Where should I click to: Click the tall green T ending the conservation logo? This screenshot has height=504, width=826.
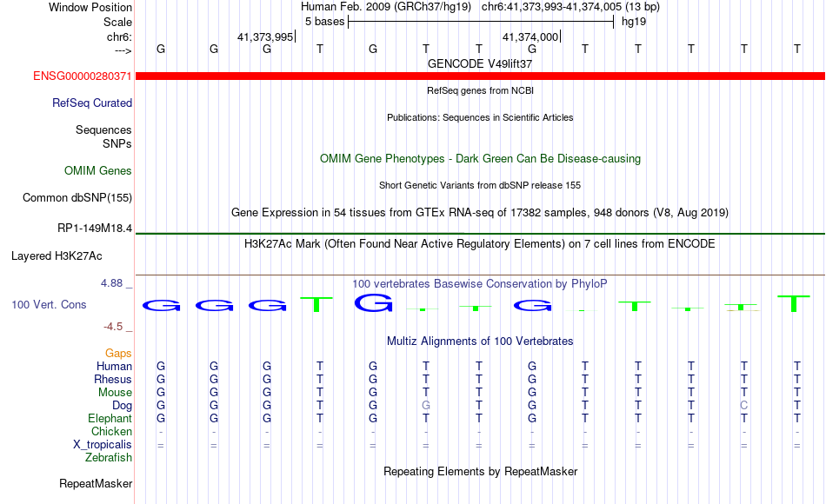click(x=794, y=303)
